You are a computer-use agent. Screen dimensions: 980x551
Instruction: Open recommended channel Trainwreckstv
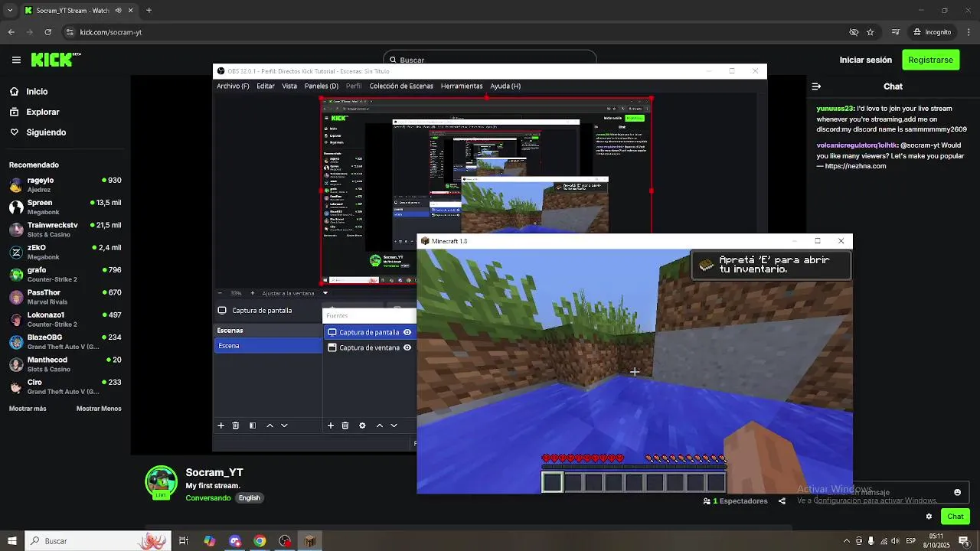pyautogui.click(x=65, y=230)
